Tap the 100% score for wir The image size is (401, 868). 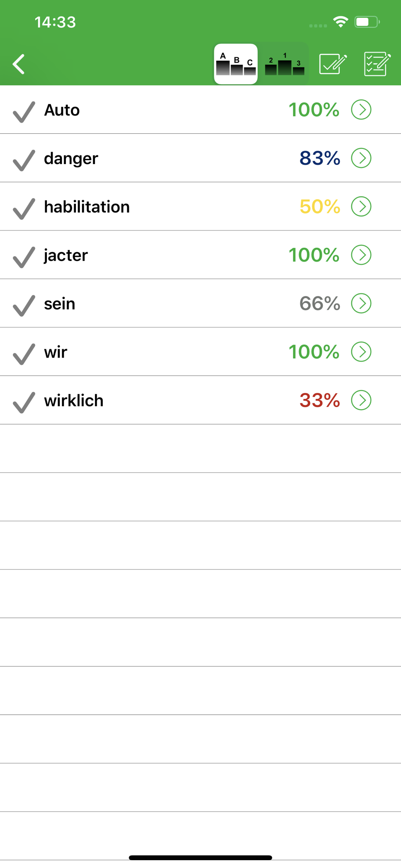(x=314, y=352)
